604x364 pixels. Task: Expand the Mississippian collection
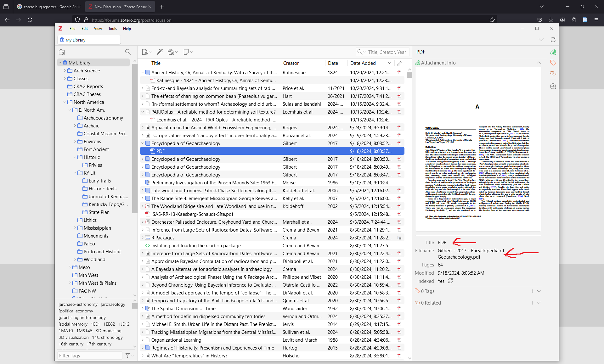click(x=75, y=228)
